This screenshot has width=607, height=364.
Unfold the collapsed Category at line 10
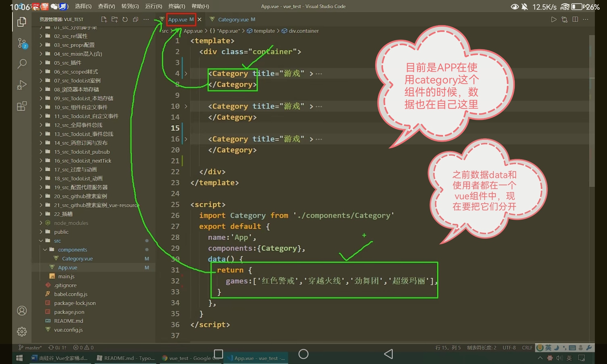tap(186, 106)
